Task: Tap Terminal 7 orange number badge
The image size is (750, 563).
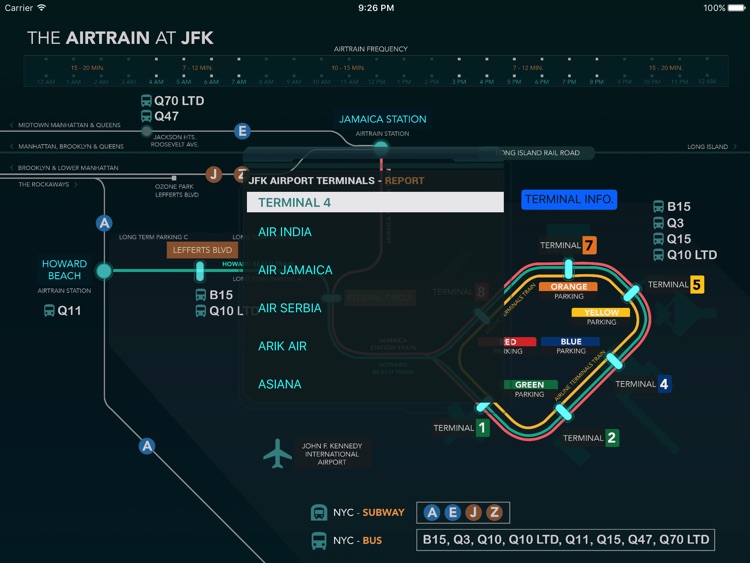Action: 589,245
